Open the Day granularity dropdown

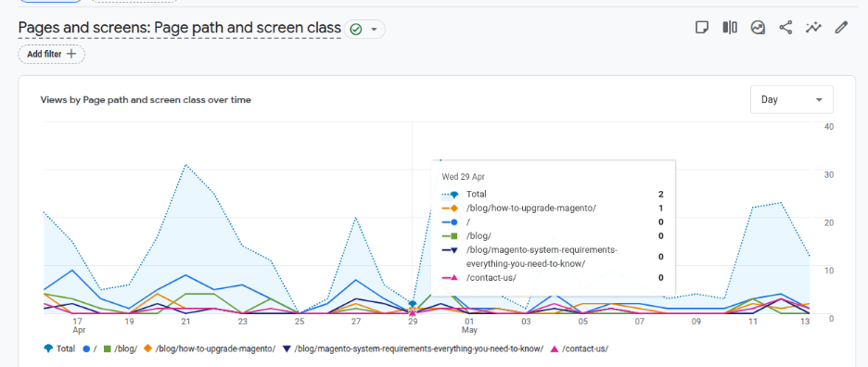click(792, 100)
